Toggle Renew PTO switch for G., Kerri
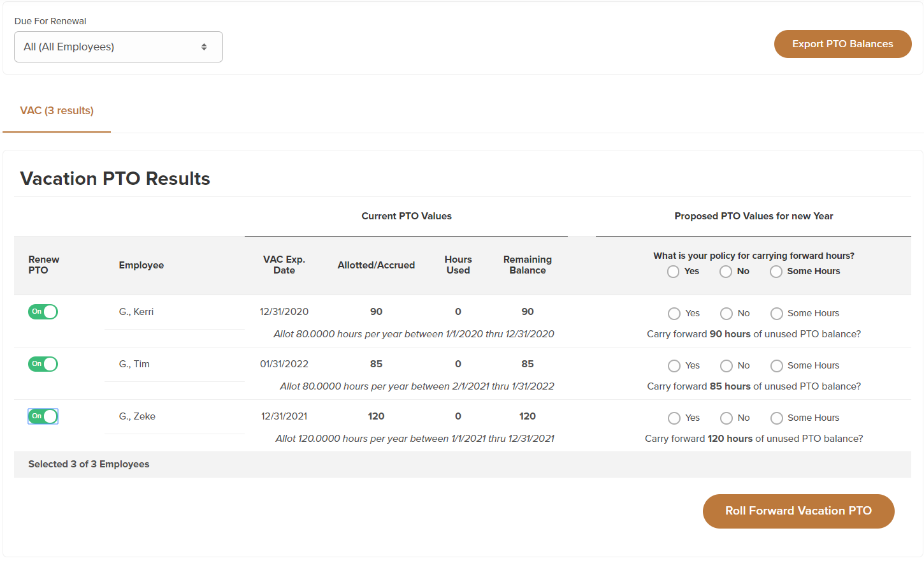The width and height of the screenshot is (924, 563). 43,312
